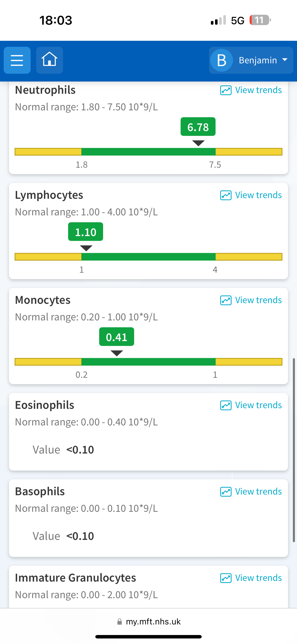The height and width of the screenshot is (644, 297).
Task: Click the Monocytes trend chart icon
Action: coord(225,300)
